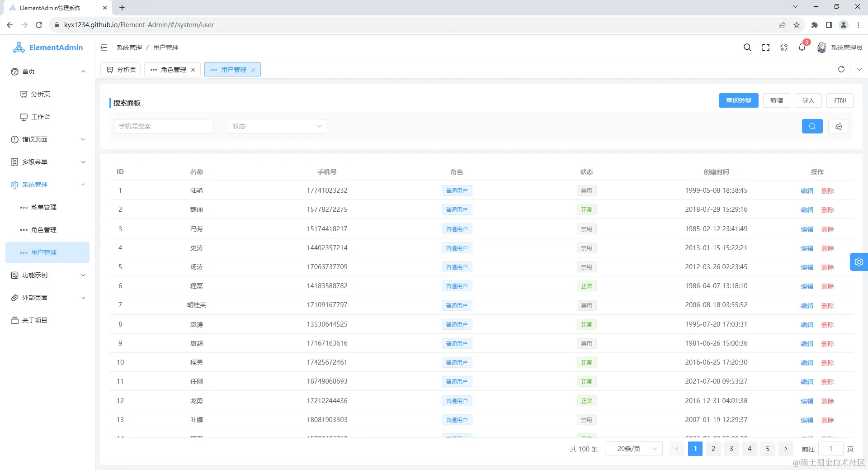868x470 pixels.
Task: Open browser extensions puzzle icon
Action: click(815, 25)
